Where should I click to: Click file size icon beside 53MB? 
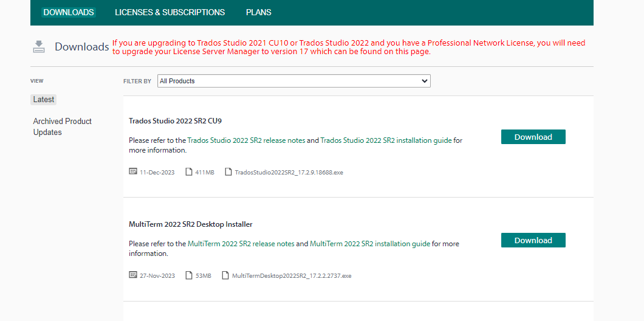189,275
